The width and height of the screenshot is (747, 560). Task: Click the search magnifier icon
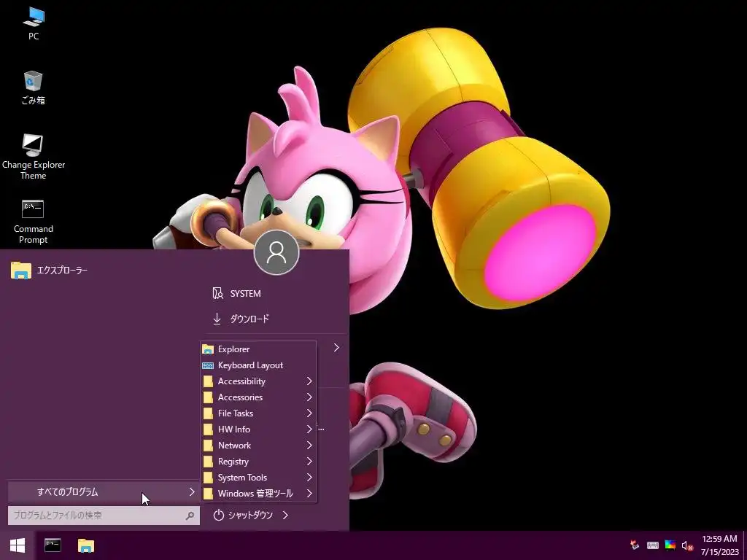pyautogui.click(x=190, y=516)
